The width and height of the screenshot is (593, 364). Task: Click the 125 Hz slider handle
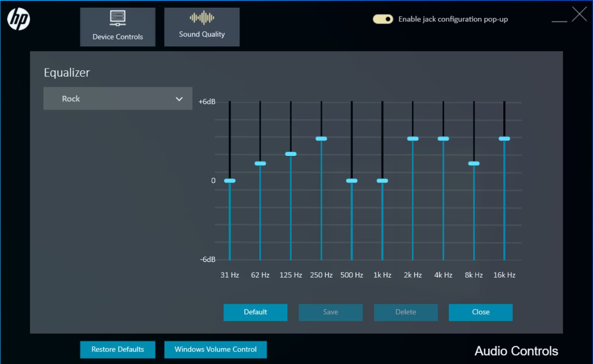pyautogui.click(x=291, y=154)
